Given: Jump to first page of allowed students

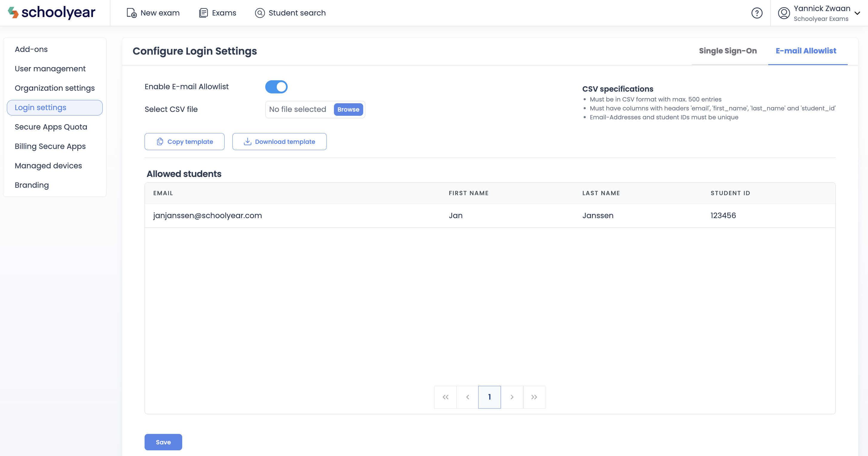Looking at the screenshot, I should pos(445,397).
